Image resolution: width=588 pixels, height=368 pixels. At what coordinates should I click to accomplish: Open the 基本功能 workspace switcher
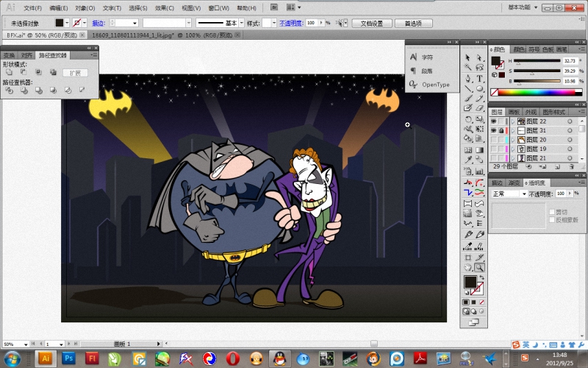(x=523, y=7)
